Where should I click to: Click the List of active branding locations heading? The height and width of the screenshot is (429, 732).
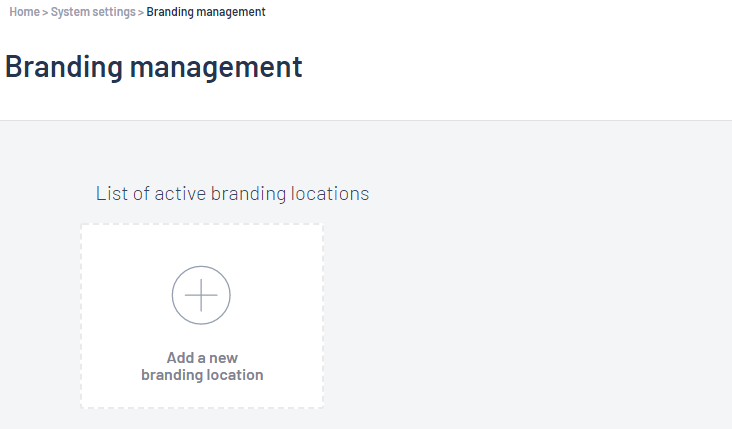(x=232, y=193)
